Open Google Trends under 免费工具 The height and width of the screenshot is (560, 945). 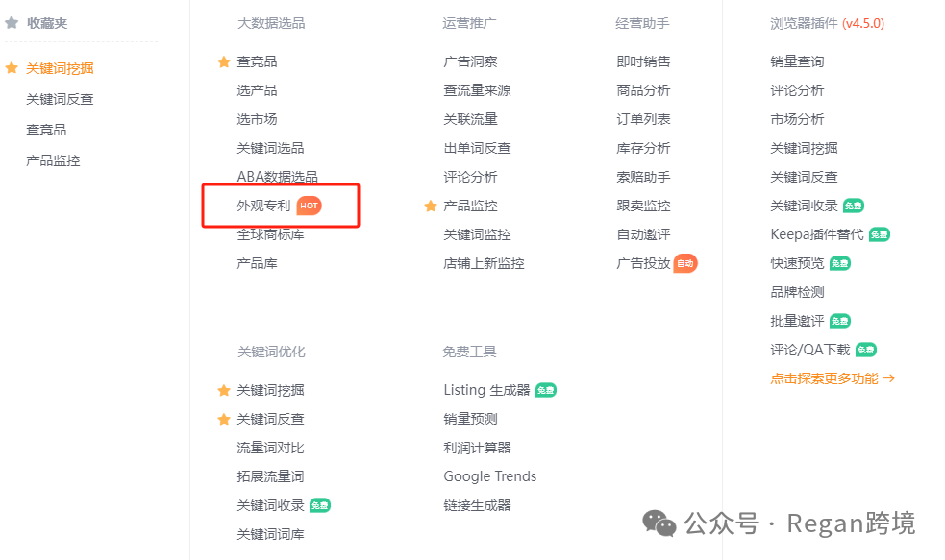point(490,475)
